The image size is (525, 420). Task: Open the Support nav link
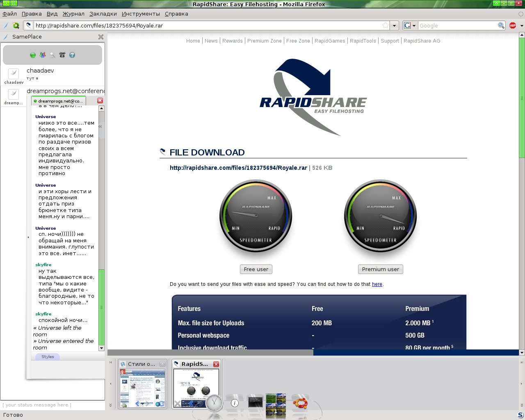[390, 41]
